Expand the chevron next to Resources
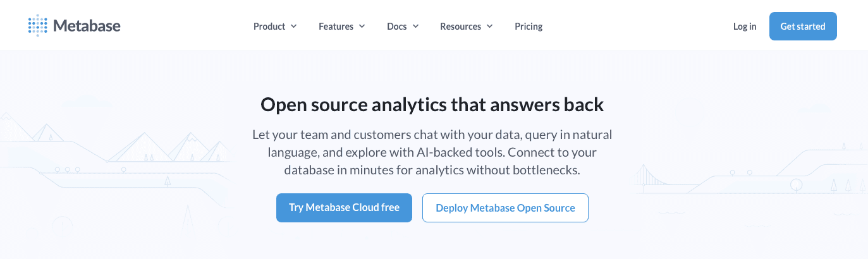Image resolution: width=868 pixels, height=259 pixels. (x=490, y=27)
